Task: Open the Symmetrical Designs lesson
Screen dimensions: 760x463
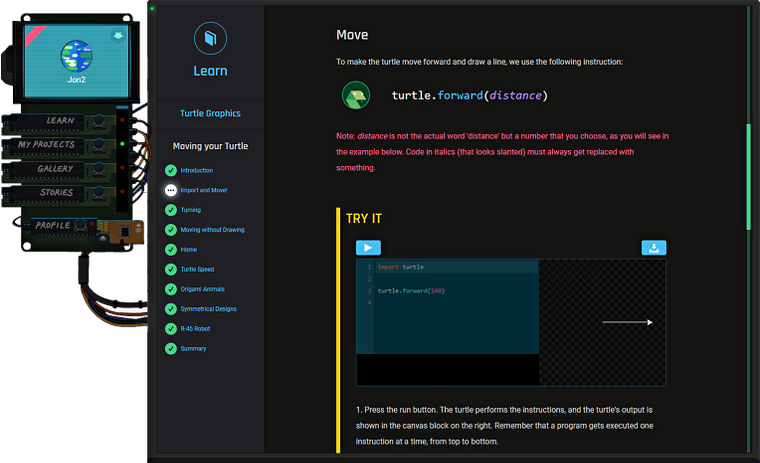Action: pyautogui.click(x=208, y=309)
